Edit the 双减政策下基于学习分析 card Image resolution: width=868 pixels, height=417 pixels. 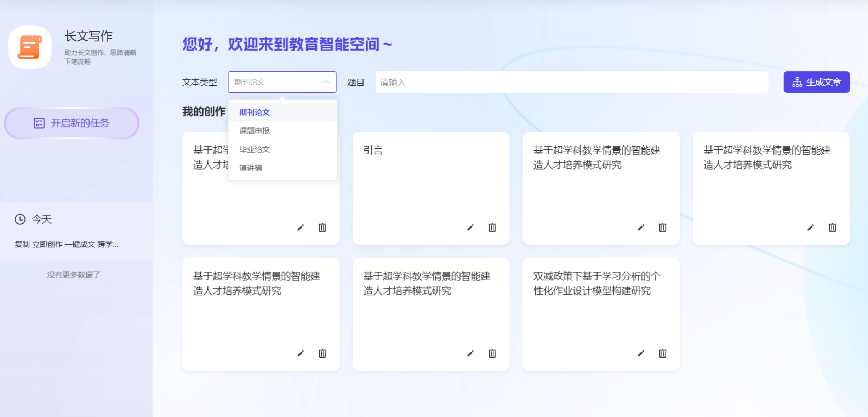(x=640, y=353)
